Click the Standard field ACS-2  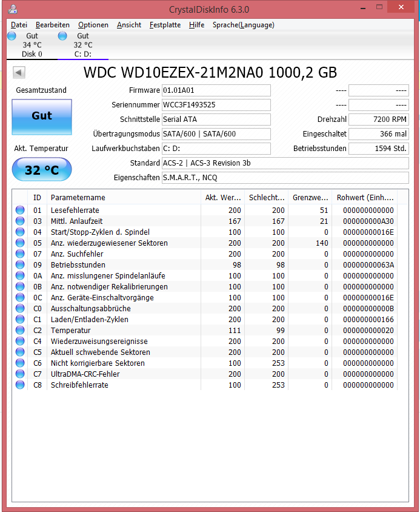click(285, 163)
